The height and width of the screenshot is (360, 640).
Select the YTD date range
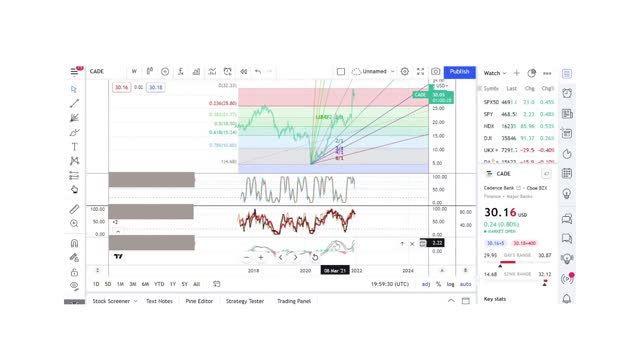point(159,284)
